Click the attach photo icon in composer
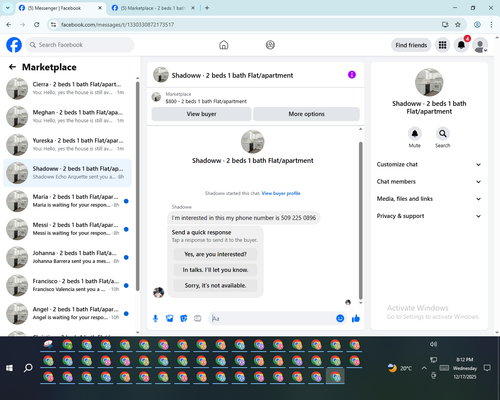Screen dimensions: 500x400 (x=170, y=319)
